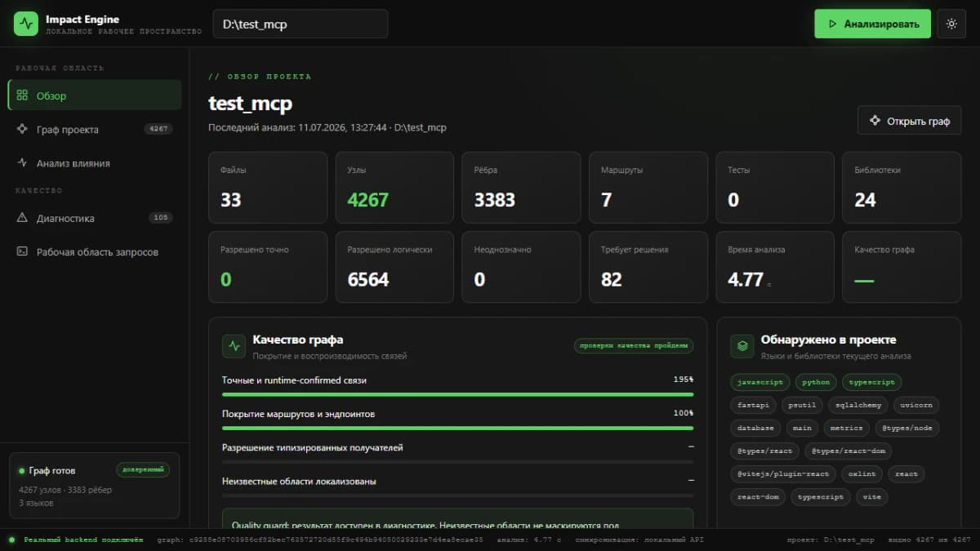980x551 pixels.
Task: Click the test_mcp project title heading
Action: click(250, 104)
